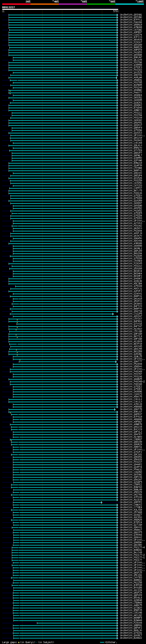Click the red ~20% identity legend segment
This screenshot has width=146, height=644.
point(16,4)
